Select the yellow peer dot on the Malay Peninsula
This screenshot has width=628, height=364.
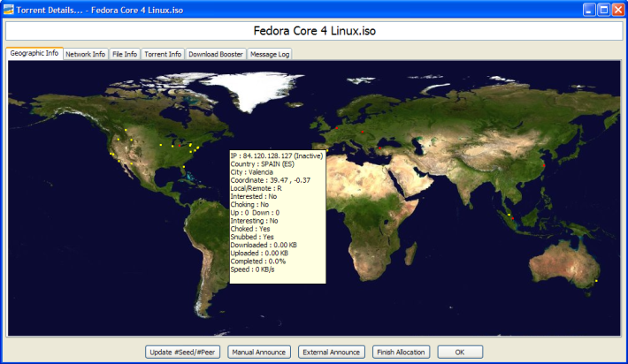(509, 215)
